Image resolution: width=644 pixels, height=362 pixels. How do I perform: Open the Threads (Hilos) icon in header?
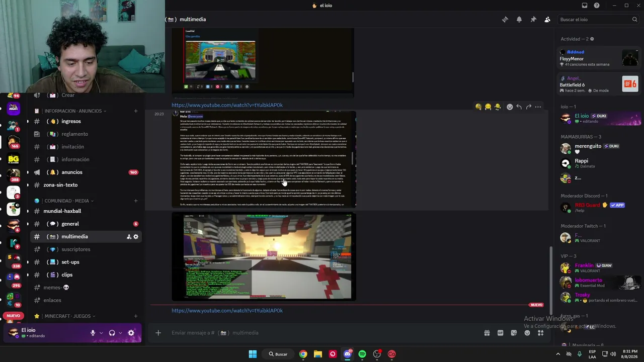tap(505, 20)
